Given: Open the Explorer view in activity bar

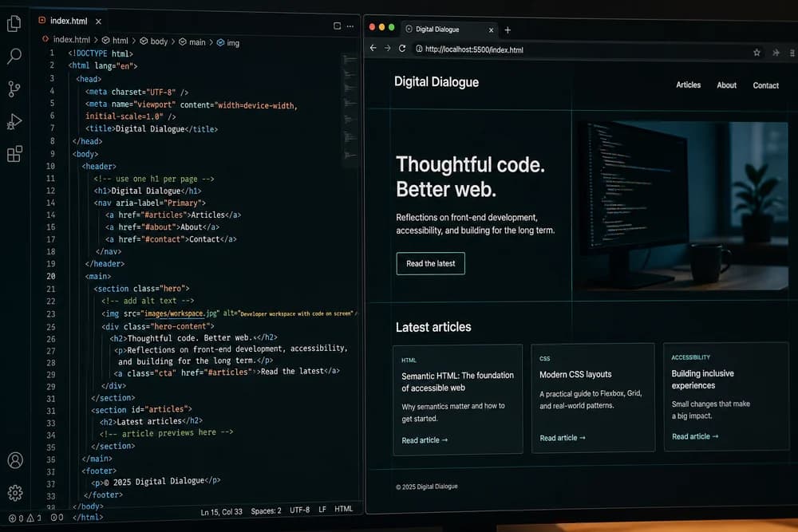Looking at the screenshot, I should pos(14,23).
